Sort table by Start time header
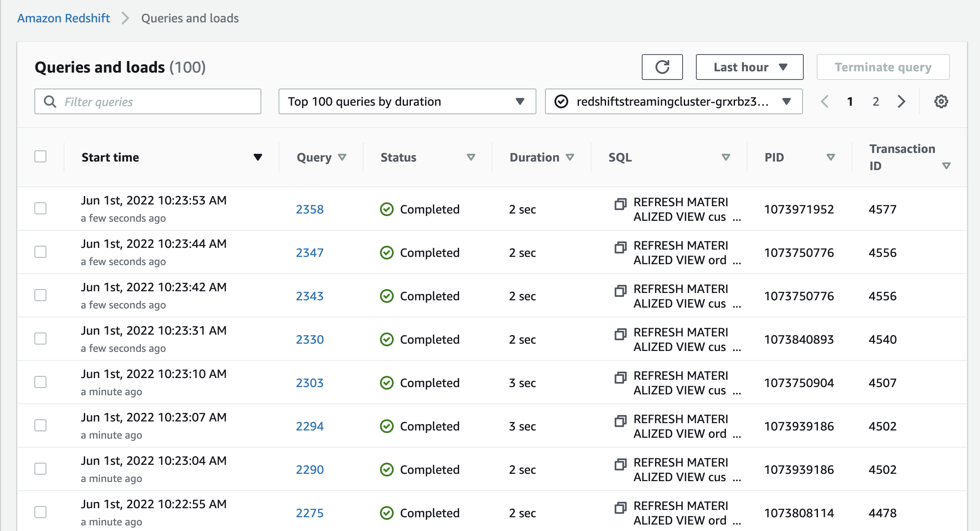 pyautogui.click(x=110, y=157)
